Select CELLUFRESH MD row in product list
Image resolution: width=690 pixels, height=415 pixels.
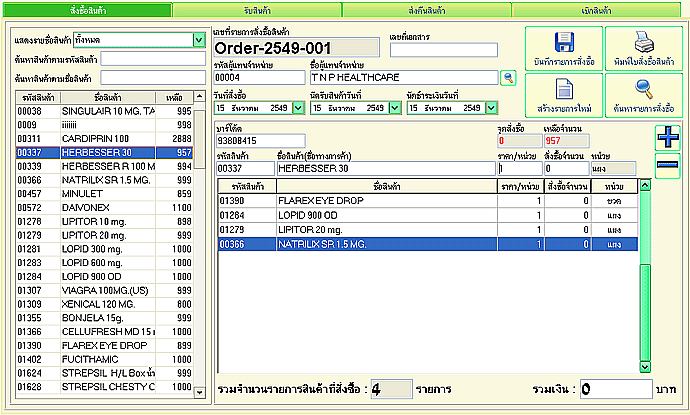click(x=104, y=332)
